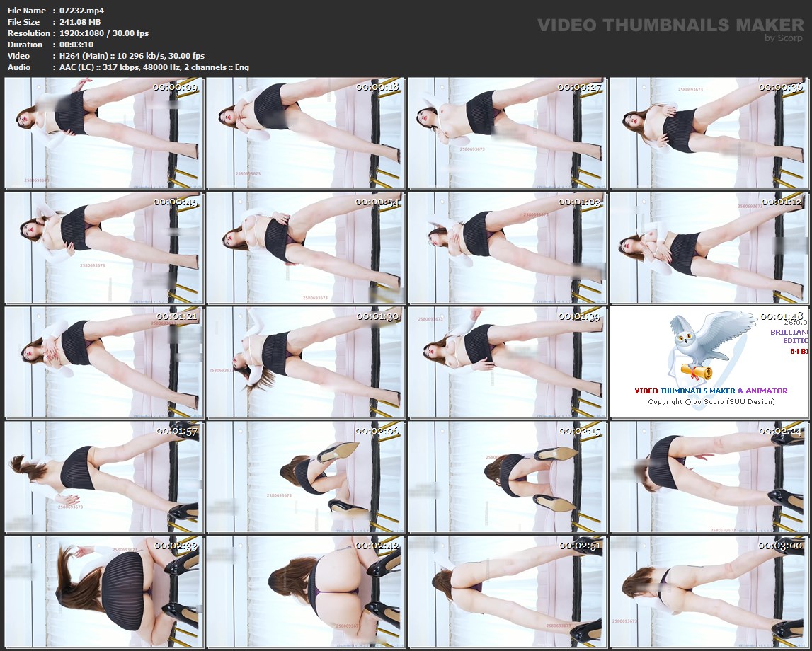
Task: Open the thumbnail at 00:01:03
Action: (x=507, y=248)
